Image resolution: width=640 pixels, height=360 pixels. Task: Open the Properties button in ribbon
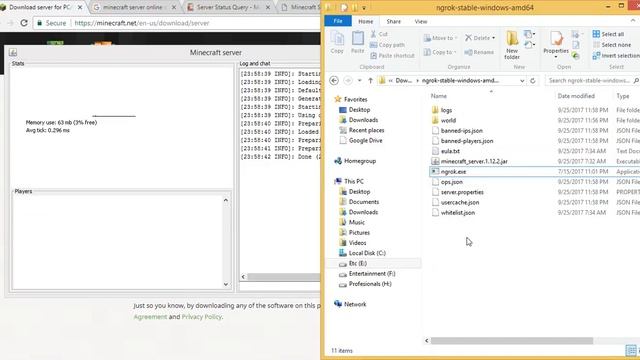tap(556, 44)
